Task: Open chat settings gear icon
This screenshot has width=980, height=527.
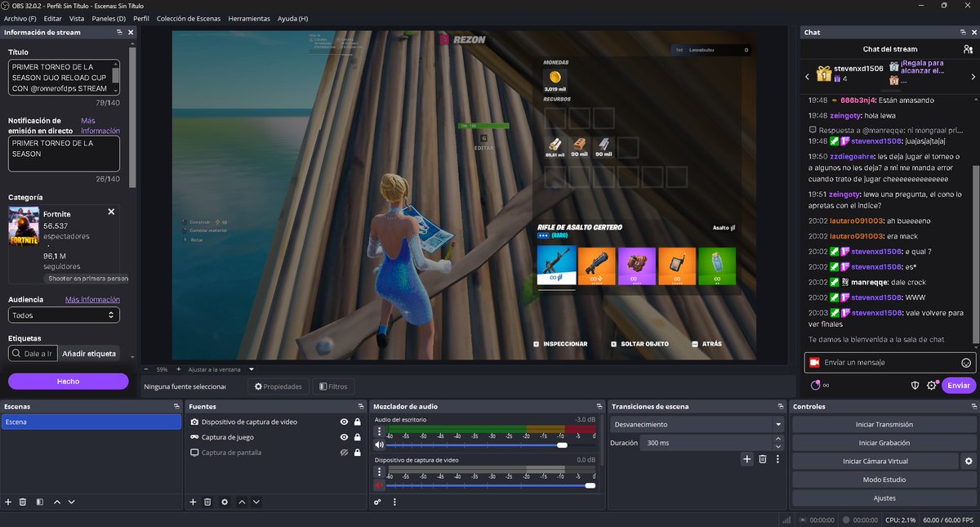Action: pos(931,386)
